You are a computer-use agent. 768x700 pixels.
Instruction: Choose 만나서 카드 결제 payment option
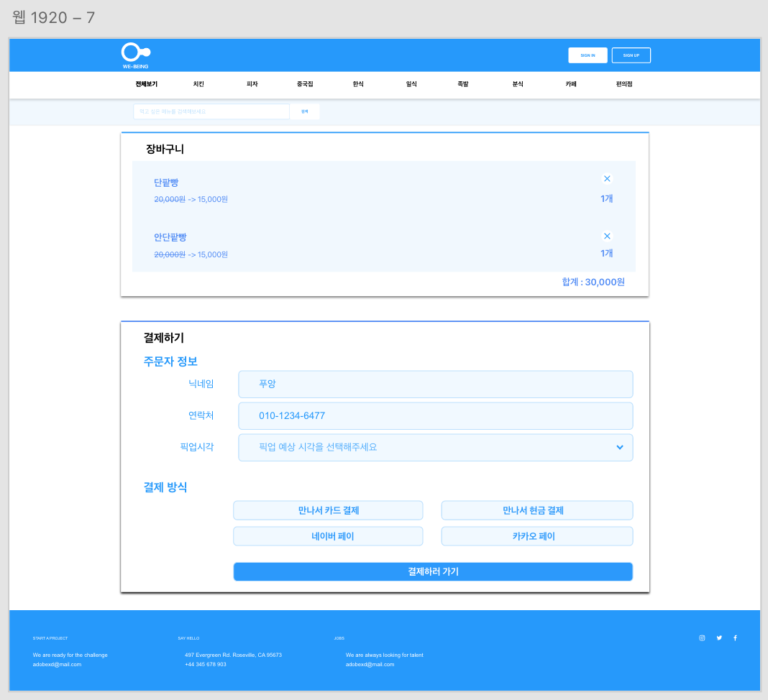pyautogui.click(x=328, y=510)
